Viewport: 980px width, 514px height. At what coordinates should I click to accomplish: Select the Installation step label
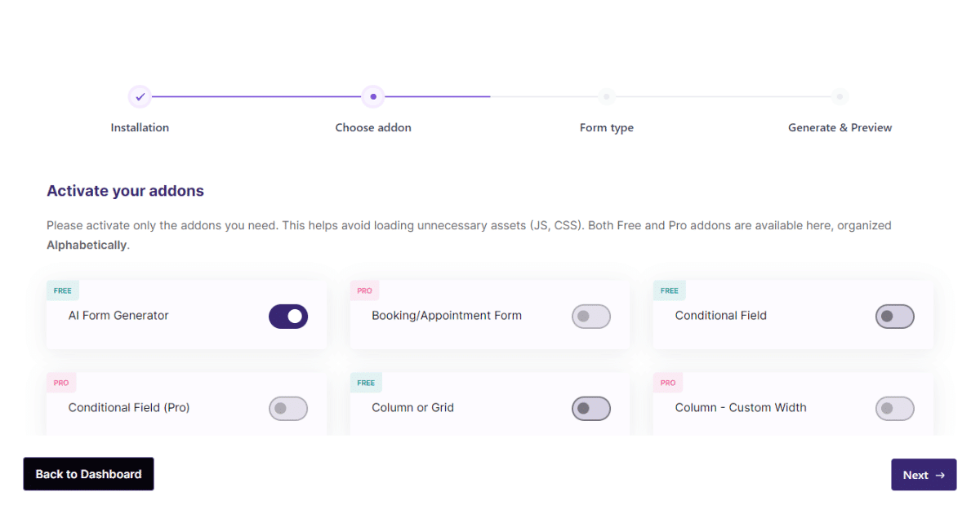140,127
